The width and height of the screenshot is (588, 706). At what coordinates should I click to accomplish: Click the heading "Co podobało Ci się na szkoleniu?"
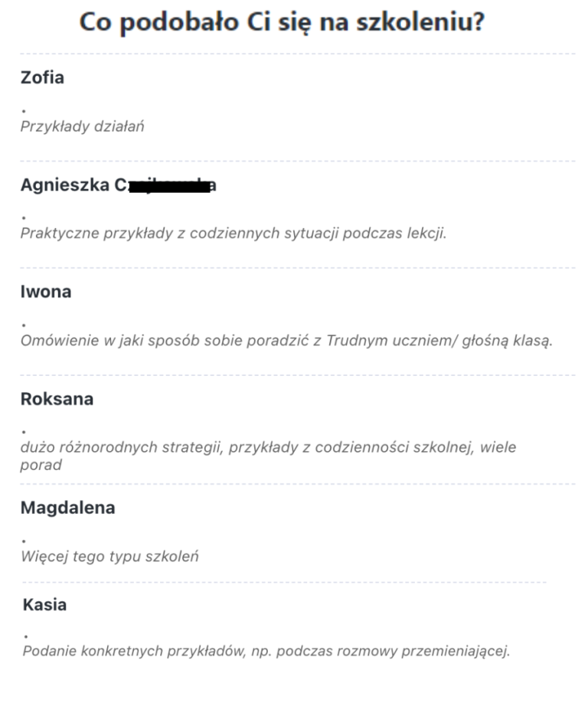pos(282,22)
